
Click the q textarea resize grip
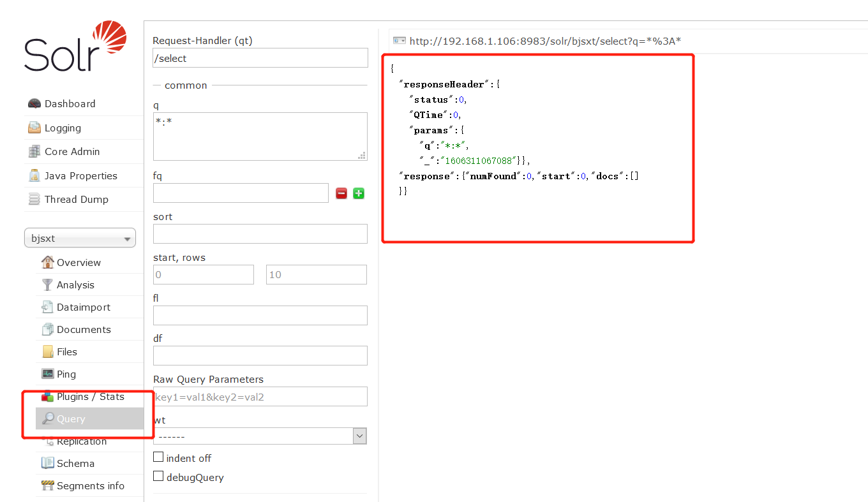(362, 156)
